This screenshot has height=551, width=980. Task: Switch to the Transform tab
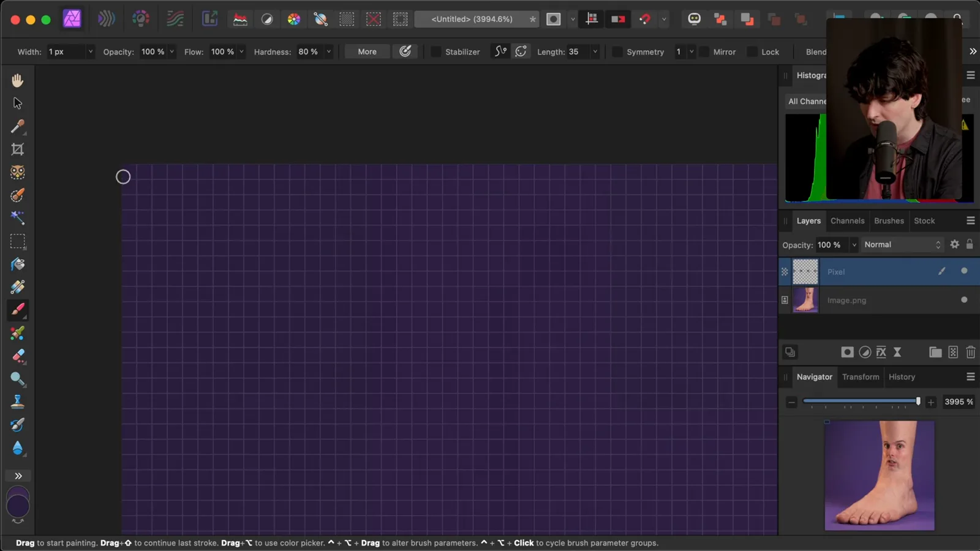click(860, 377)
